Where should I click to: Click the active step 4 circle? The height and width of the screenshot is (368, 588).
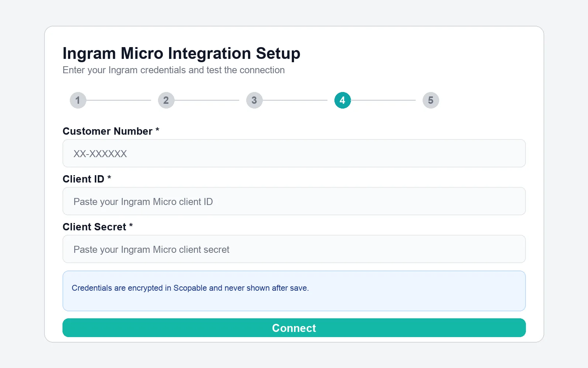(x=343, y=100)
